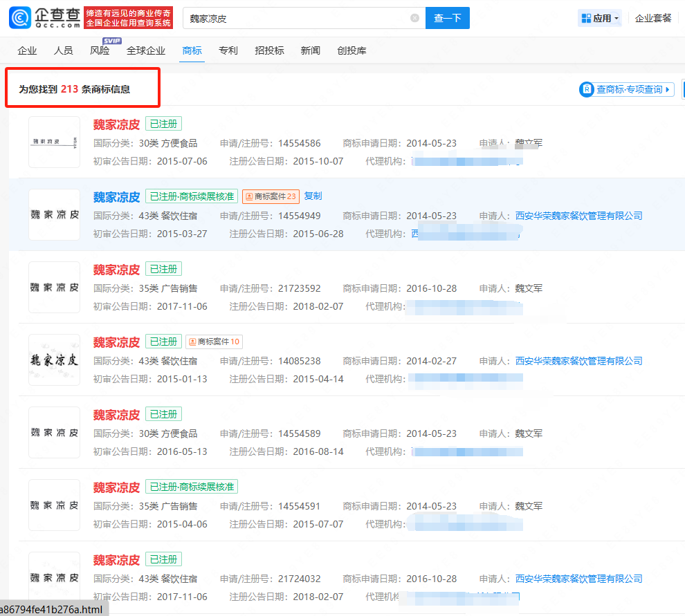
Task: Expand the 应用 dropdown menu
Action: point(616,19)
